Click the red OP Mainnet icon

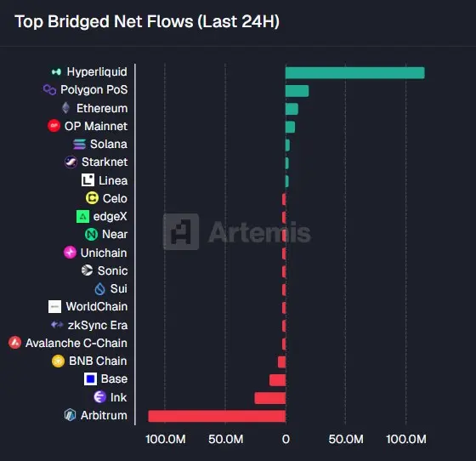(54, 126)
